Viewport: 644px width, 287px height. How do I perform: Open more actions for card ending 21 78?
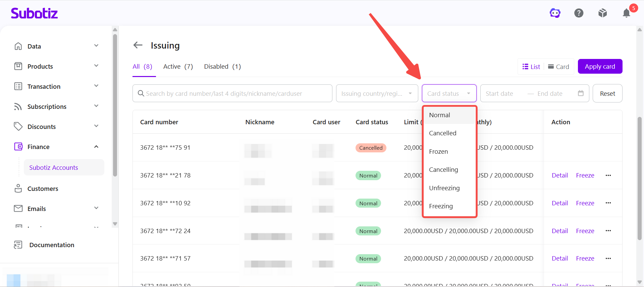click(608, 175)
